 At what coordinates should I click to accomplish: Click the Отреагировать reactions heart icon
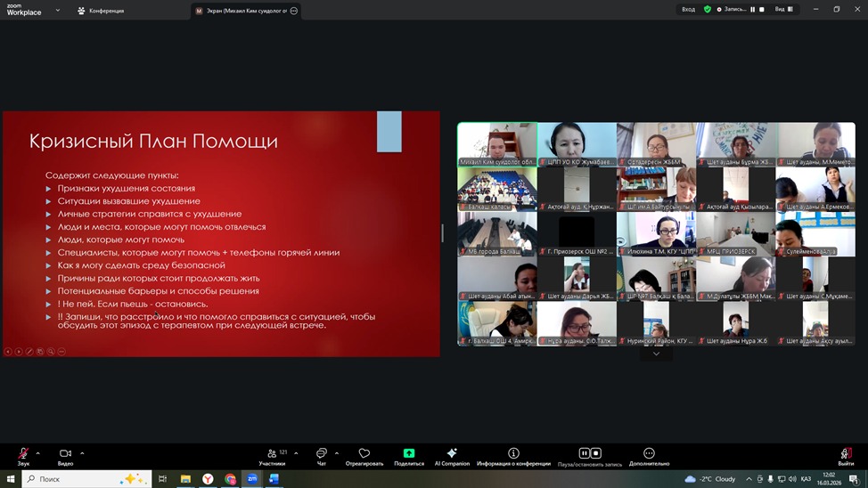point(364,454)
